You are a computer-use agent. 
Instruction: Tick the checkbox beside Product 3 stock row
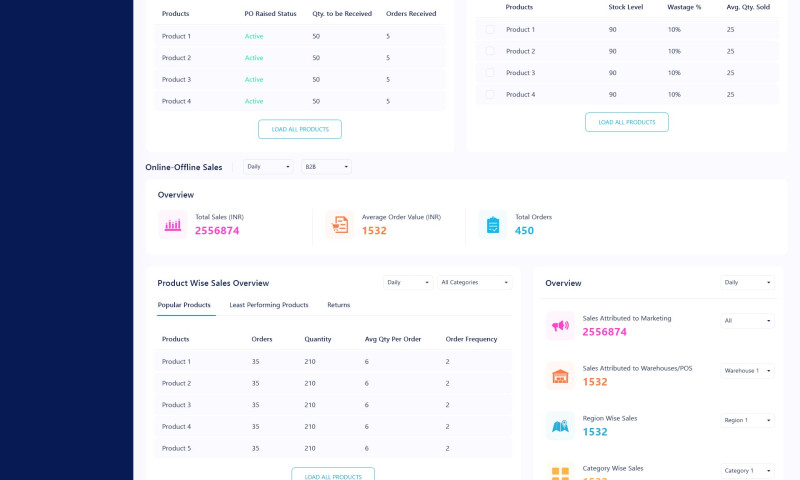click(490, 73)
